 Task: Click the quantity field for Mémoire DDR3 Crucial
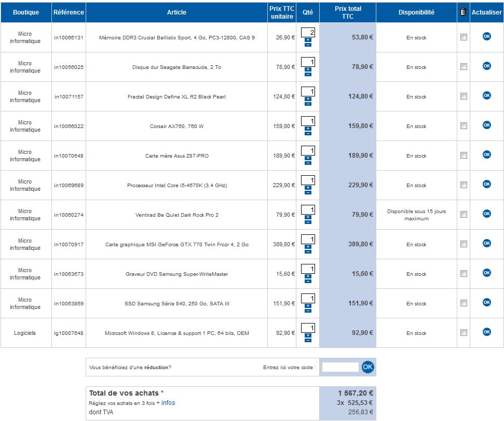(x=308, y=33)
